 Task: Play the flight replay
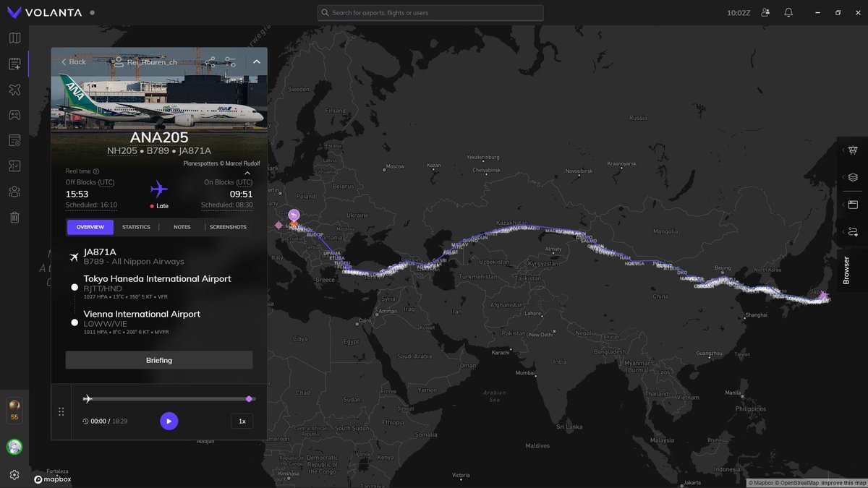[169, 421]
